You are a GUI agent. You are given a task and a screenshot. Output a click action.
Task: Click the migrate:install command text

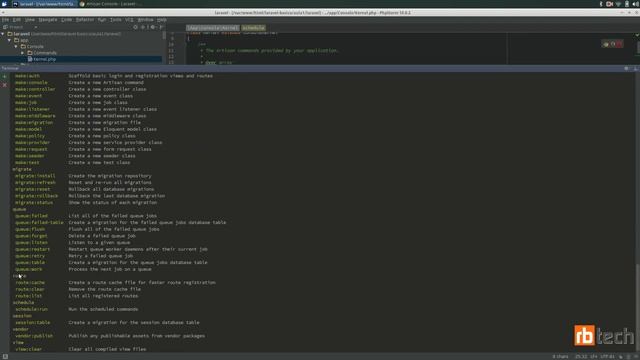(35, 176)
